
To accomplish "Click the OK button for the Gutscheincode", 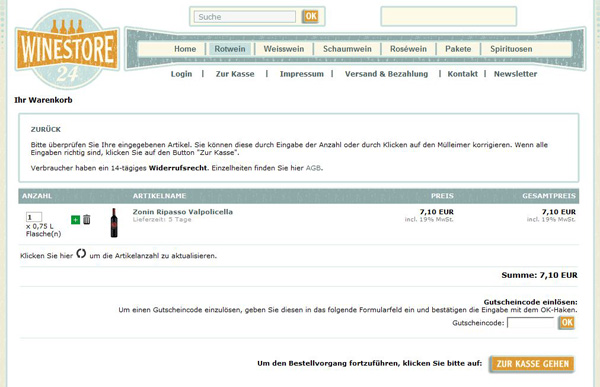I will pyautogui.click(x=567, y=323).
